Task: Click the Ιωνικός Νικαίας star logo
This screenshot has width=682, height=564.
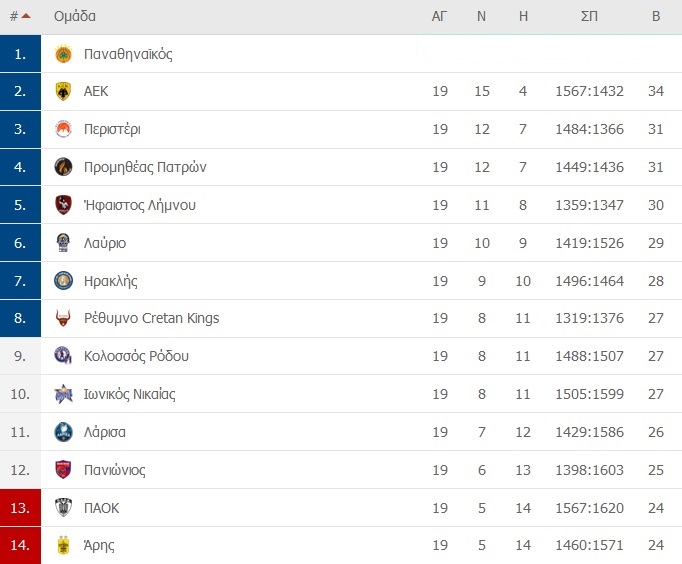Action: pyautogui.click(x=64, y=394)
